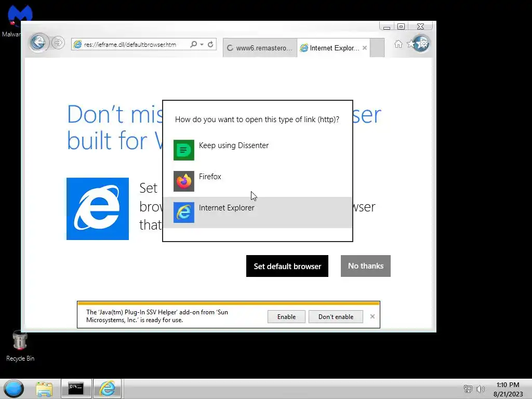Click the Internet Explorer icon in dialog
This screenshot has height=399, width=532.
pyautogui.click(x=184, y=212)
